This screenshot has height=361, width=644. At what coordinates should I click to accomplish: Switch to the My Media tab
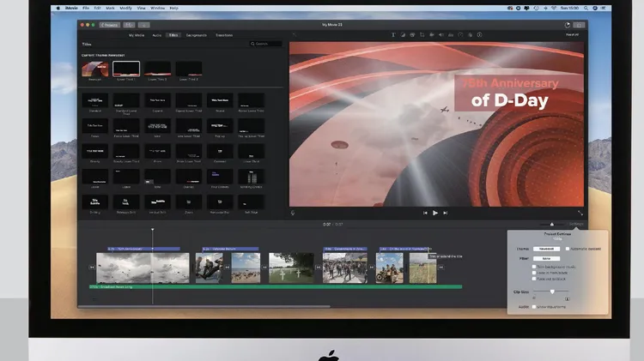[x=137, y=35]
